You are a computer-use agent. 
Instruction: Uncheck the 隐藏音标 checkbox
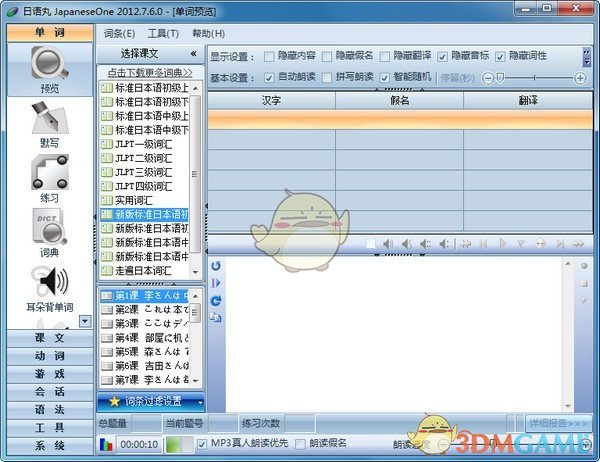pyautogui.click(x=443, y=56)
